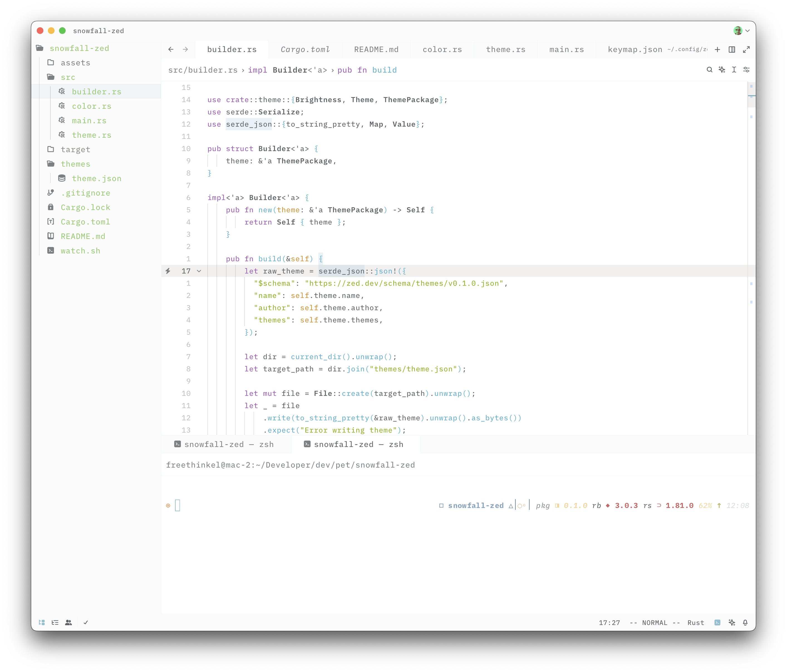
Task: Open watch.sh in the file tree
Action: pyautogui.click(x=96, y=251)
